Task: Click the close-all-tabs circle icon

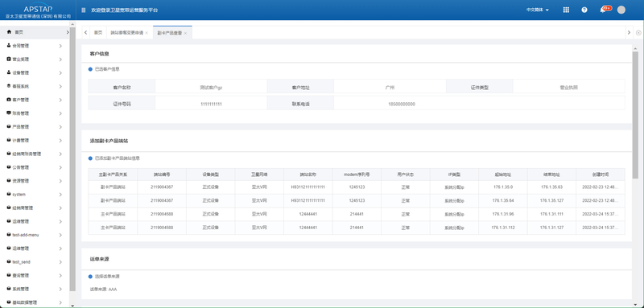Action: [x=638, y=32]
